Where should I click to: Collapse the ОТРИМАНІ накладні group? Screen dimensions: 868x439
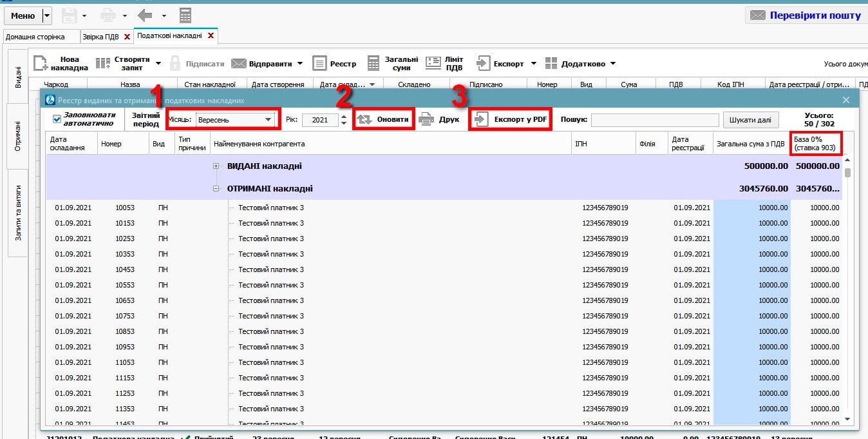pyautogui.click(x=216, y=189)
